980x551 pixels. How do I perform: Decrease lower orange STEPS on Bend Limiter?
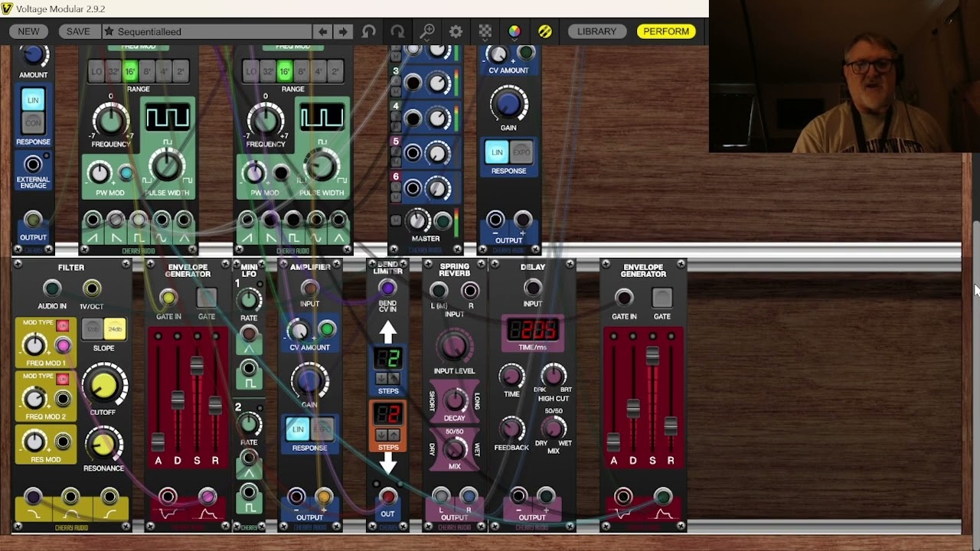click(x=381, y=435)
